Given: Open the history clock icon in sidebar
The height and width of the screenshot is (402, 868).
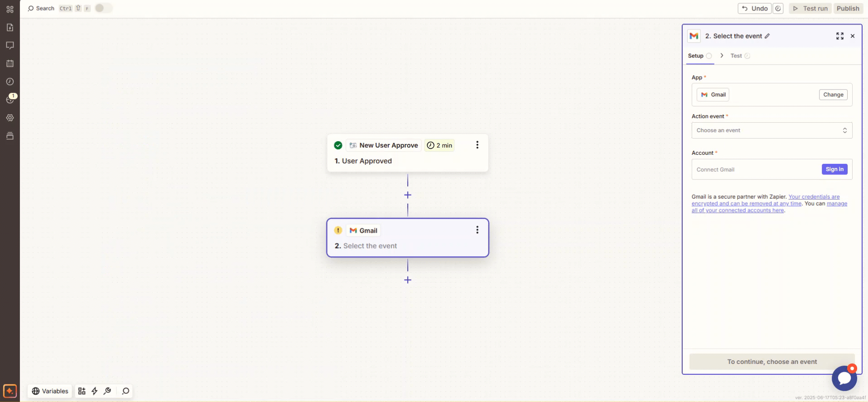Looking at the screenshot, I should [x=10, y=82].
